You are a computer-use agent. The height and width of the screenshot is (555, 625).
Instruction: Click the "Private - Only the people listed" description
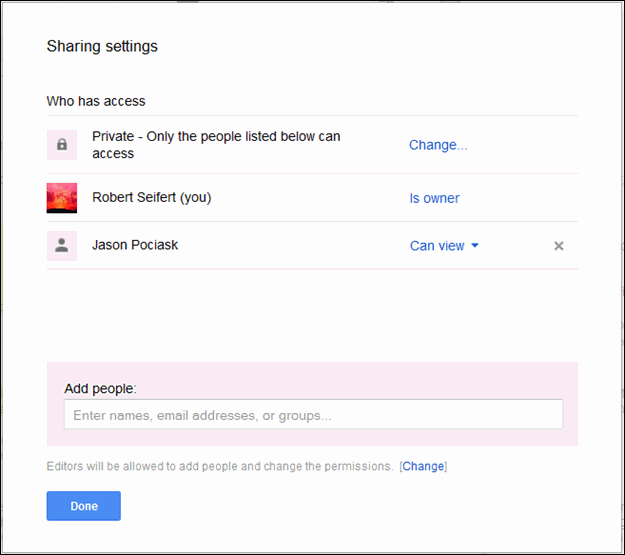tap(216, 137)
